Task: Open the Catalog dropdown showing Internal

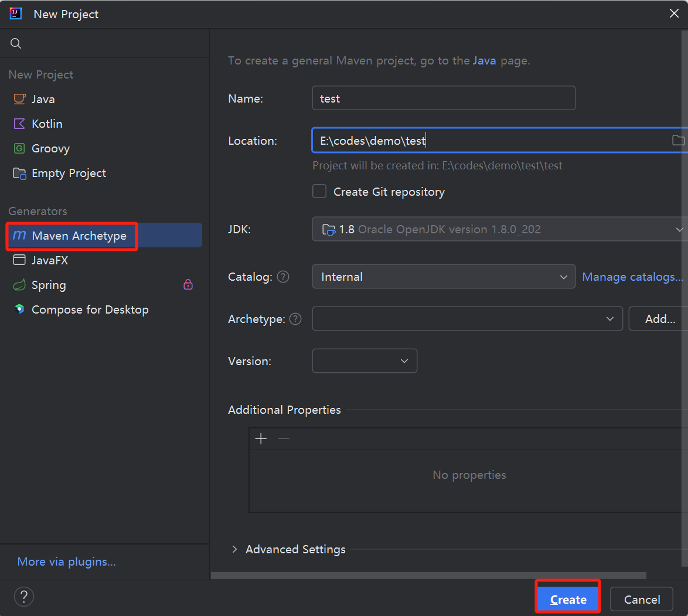Action: (444, 277)
